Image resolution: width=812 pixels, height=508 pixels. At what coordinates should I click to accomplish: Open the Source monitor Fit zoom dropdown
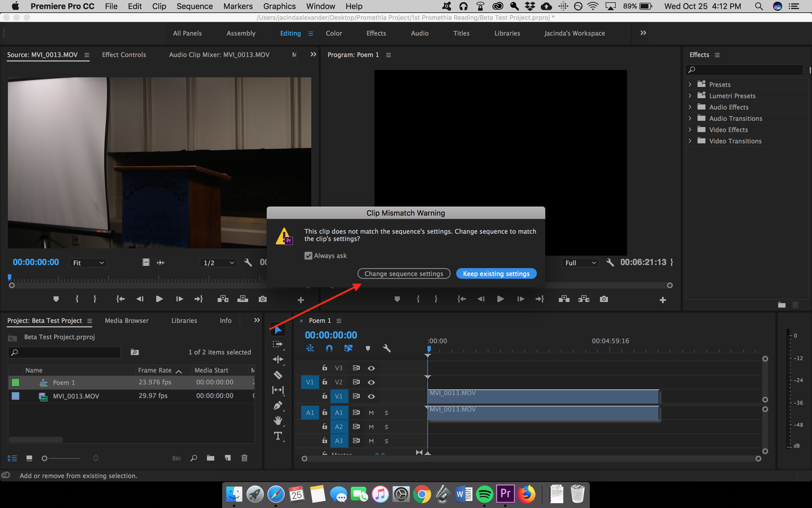tap(88, 263)
